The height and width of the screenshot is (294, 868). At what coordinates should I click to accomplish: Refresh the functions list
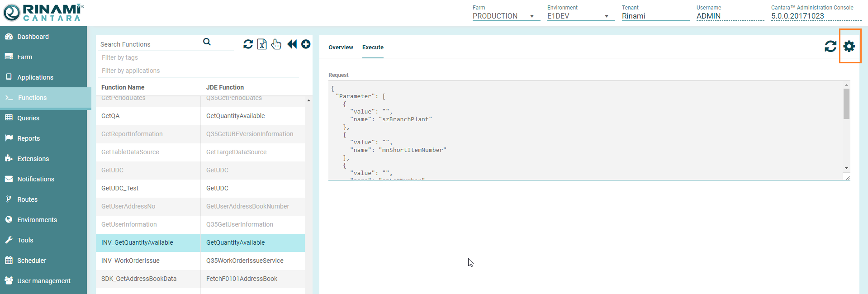tap(248, 44)
